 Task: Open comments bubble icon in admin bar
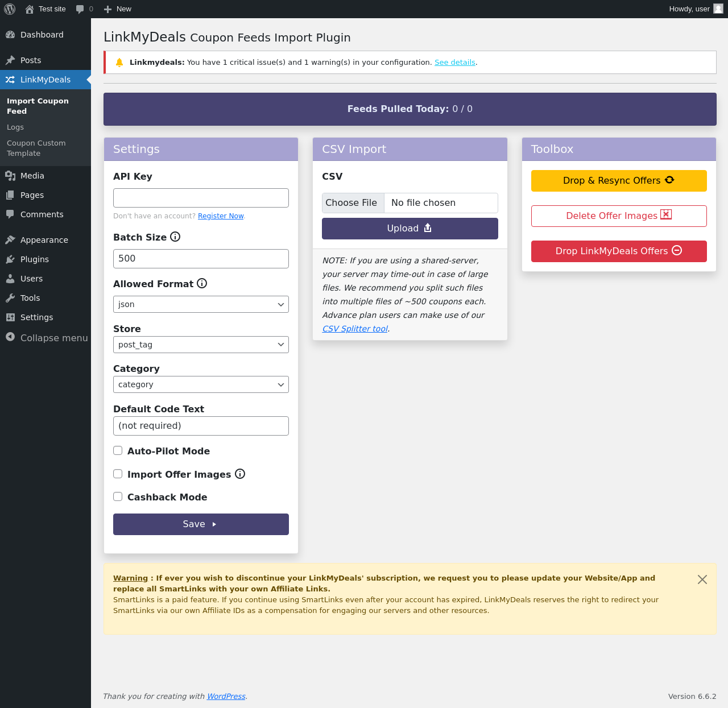[80, 9]
